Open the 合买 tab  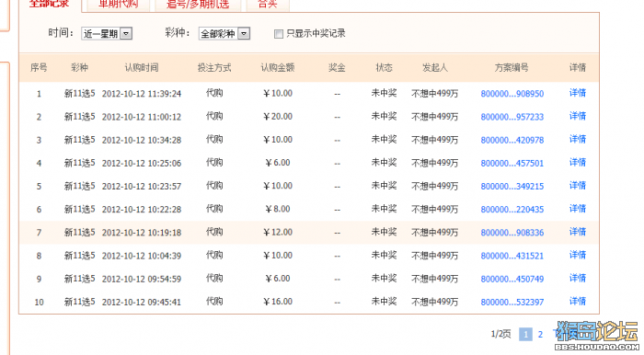click(x=268, y=4)
